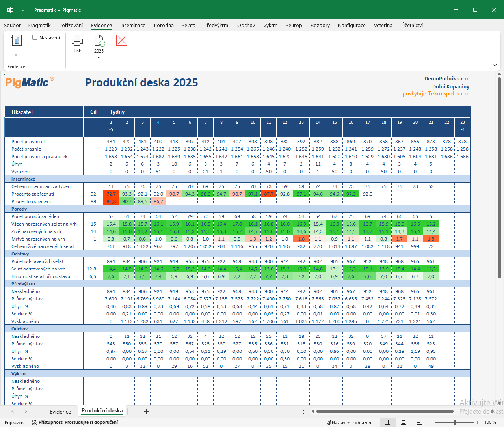The width and height of the screenshot is (504, 427).
Task: Open the Veterina ribbon tab
Action: (x=383, y=25)
